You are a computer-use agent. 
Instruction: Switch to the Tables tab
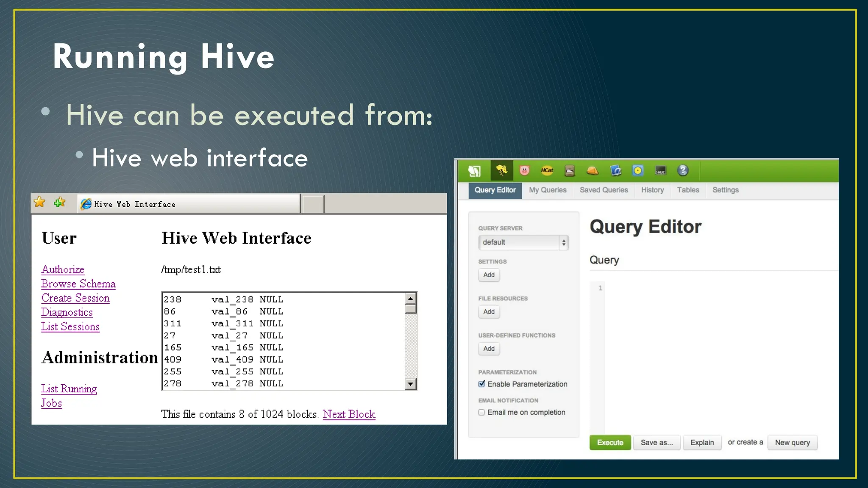coord(688,190)
